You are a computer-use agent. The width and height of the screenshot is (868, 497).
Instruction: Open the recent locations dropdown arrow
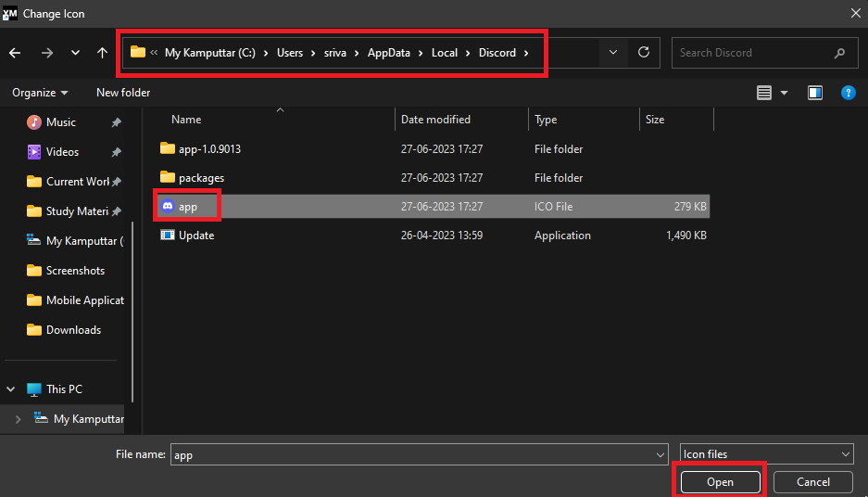(75, 53)
